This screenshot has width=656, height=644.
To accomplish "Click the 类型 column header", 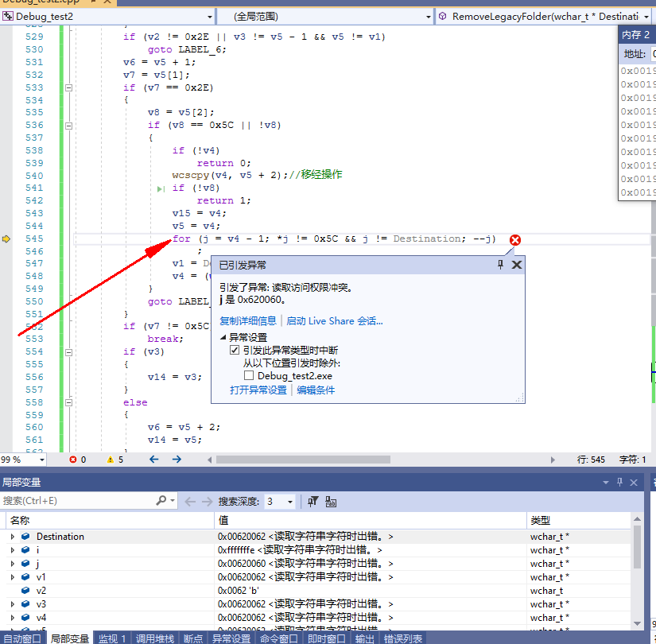I will pyautogui.click(x=579, y=520).
